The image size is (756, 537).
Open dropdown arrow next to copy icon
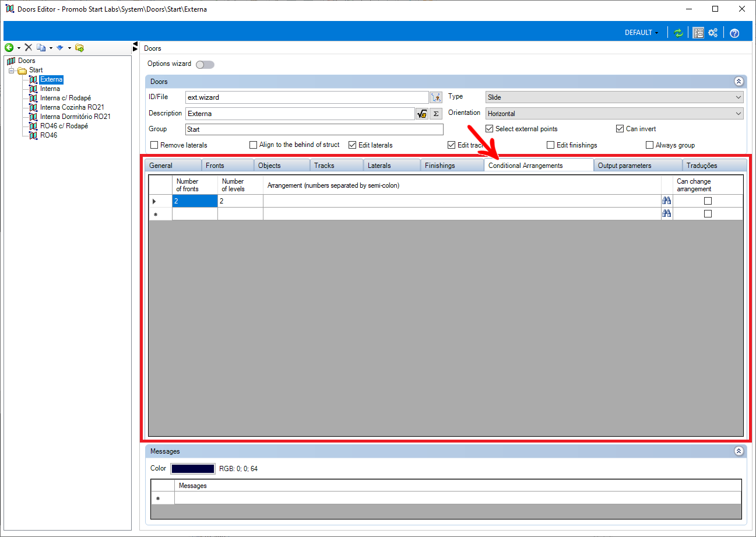click(51, 48)
